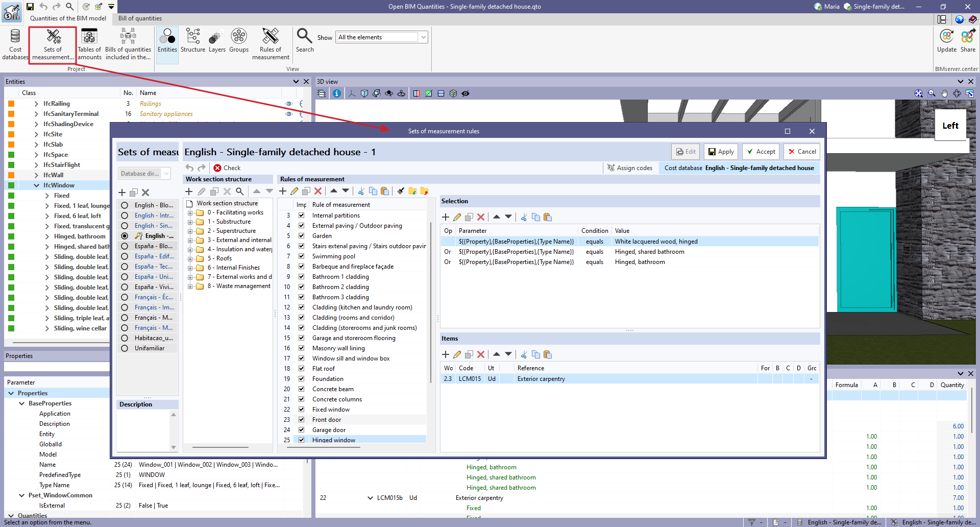Click the Update BIMserver.center icon
Viewport: 980px width, 527px height.
pyautogui.click(x=947, y=41)
